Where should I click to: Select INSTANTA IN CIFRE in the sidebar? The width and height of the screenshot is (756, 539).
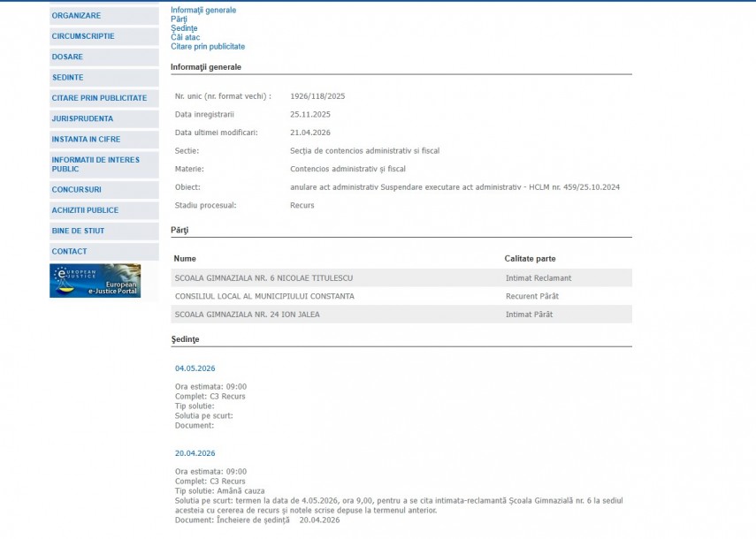[86, 140]
